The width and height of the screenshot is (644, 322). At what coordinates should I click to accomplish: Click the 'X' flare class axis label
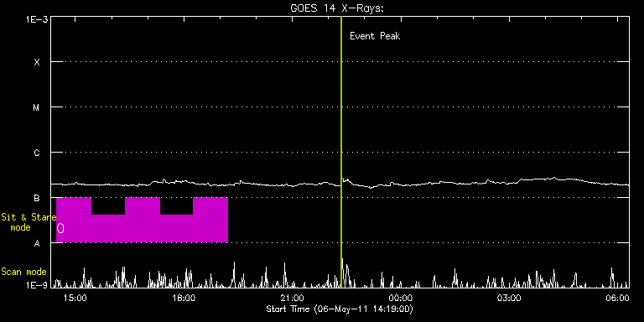point(37,62)
